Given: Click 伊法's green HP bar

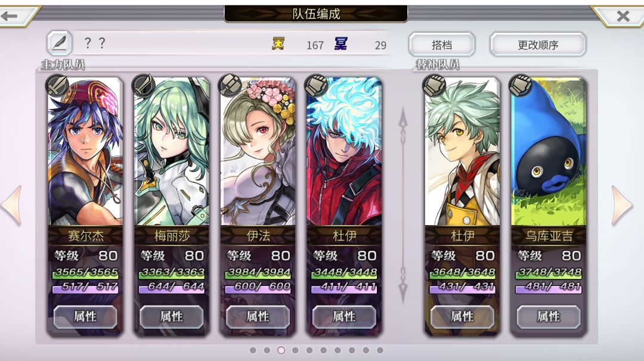Looking at the screenshot, I should point(258,273).
